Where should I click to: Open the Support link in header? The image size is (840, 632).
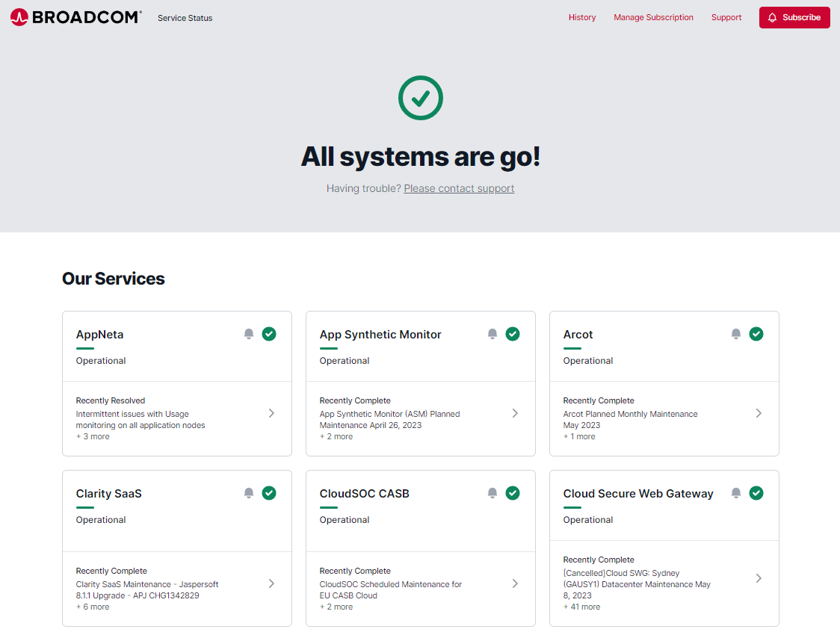[x=726, y=17]
